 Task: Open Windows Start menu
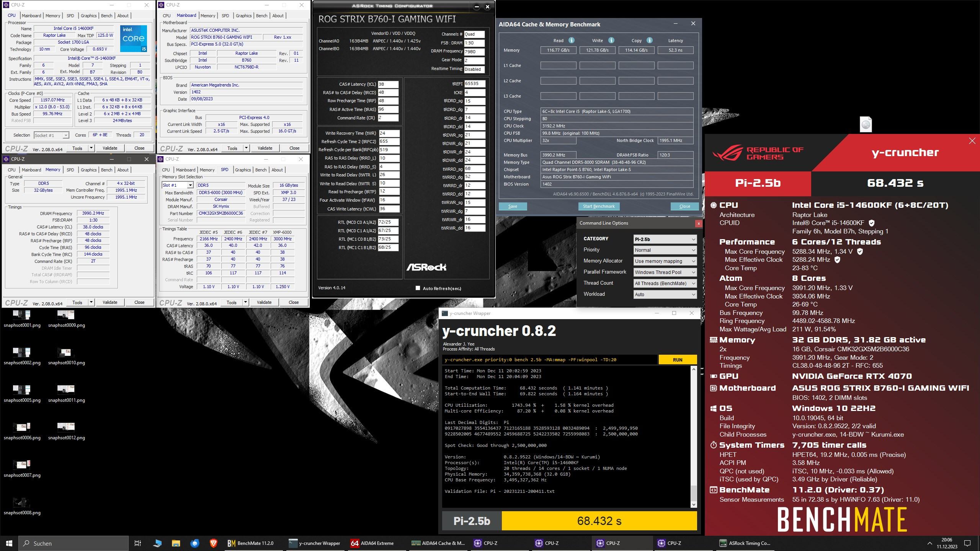click(x=9, y=543)
